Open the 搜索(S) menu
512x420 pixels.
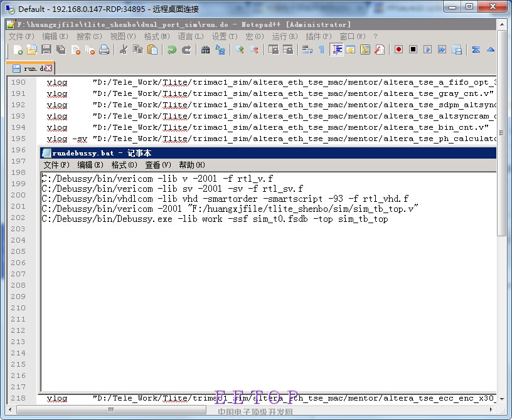pos(89,36)
